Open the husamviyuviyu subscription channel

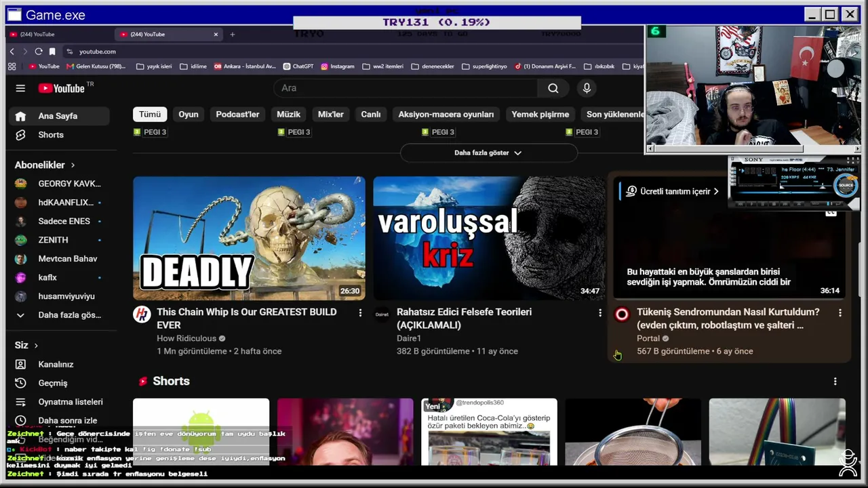[60, 296]
